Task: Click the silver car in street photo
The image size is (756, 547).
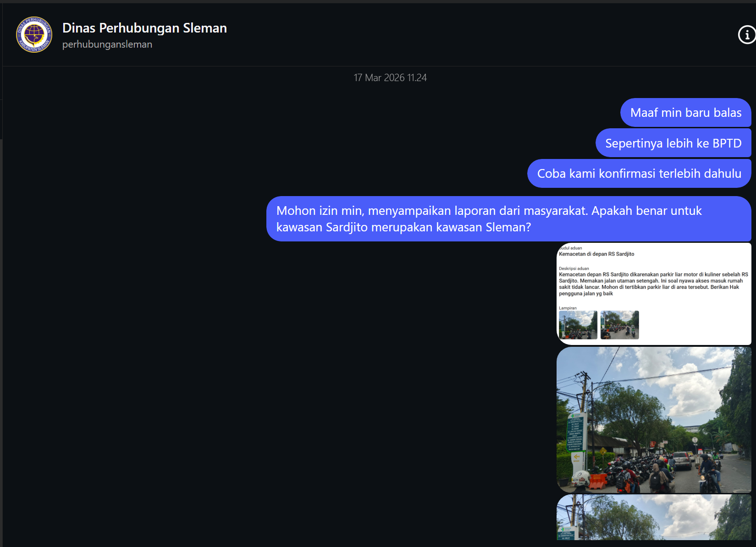Action: click(x=682, y=460)
